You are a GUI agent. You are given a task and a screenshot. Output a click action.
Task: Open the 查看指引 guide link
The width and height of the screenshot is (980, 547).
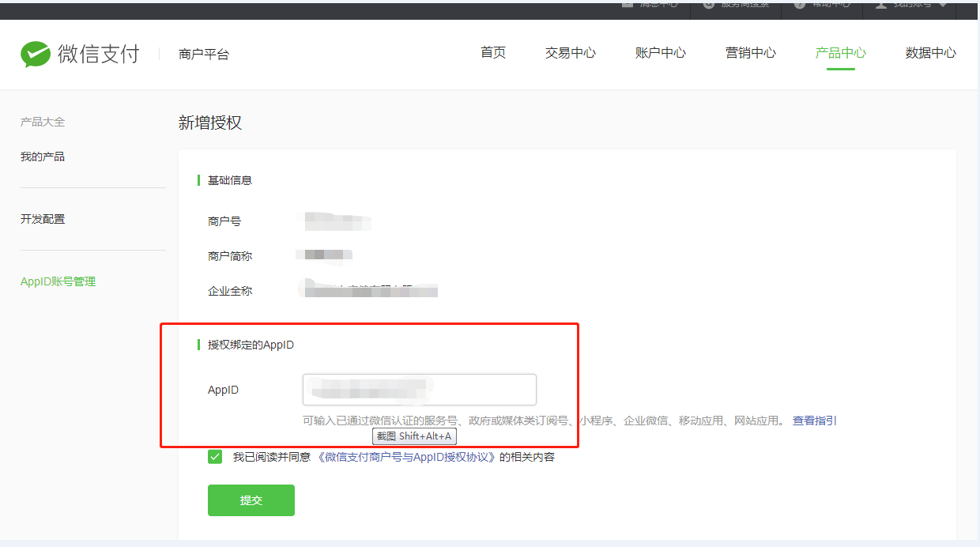tap(815, 421)
